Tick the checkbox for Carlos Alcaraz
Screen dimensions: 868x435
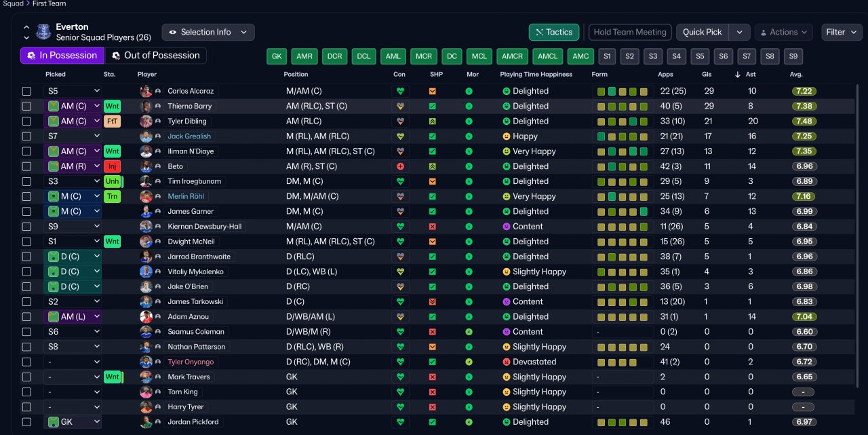point(26,91)
